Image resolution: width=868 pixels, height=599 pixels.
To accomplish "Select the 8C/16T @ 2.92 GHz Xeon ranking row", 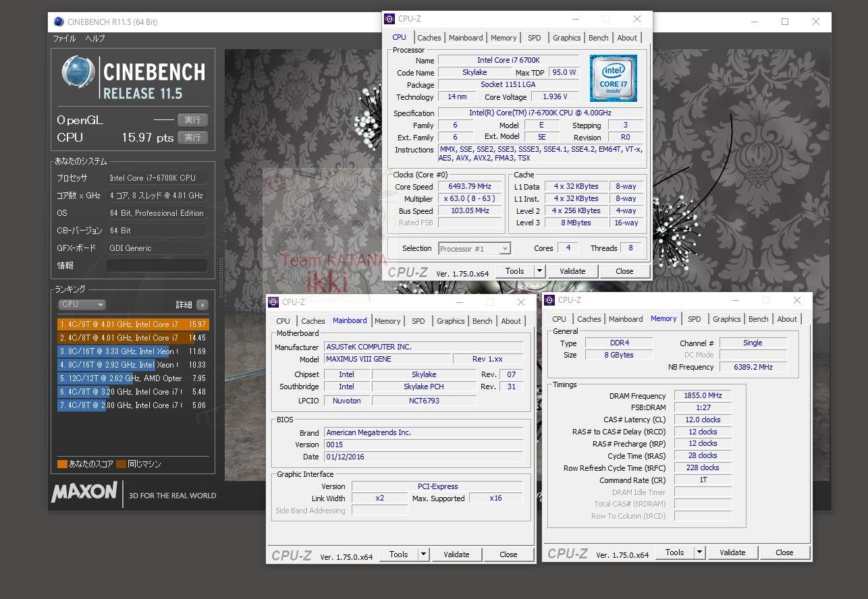I will [133, 365].
